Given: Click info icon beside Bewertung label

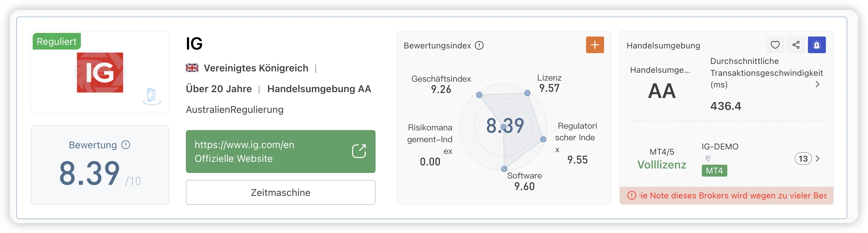Looking at the screenshot, I should pos(126,145).
